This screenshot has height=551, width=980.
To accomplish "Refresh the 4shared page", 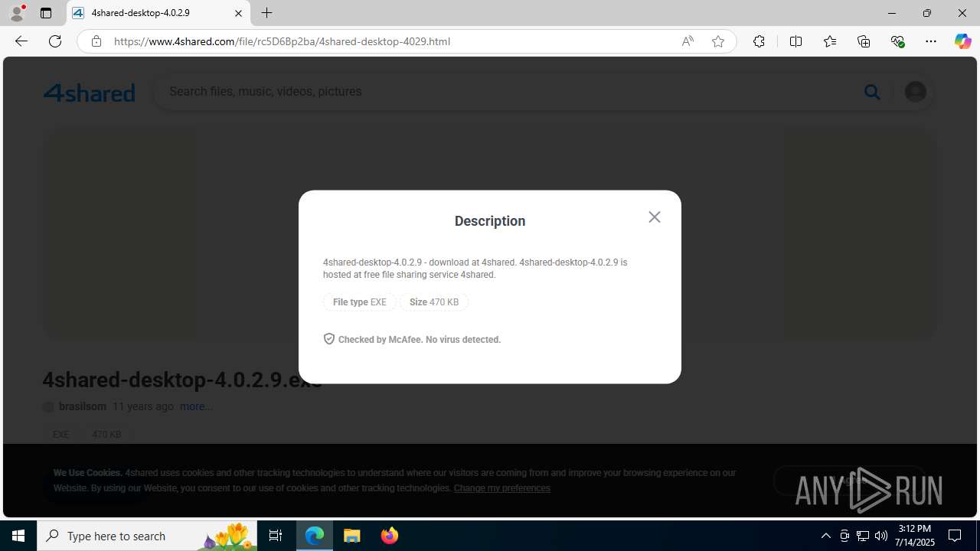I will pos(55,41).
